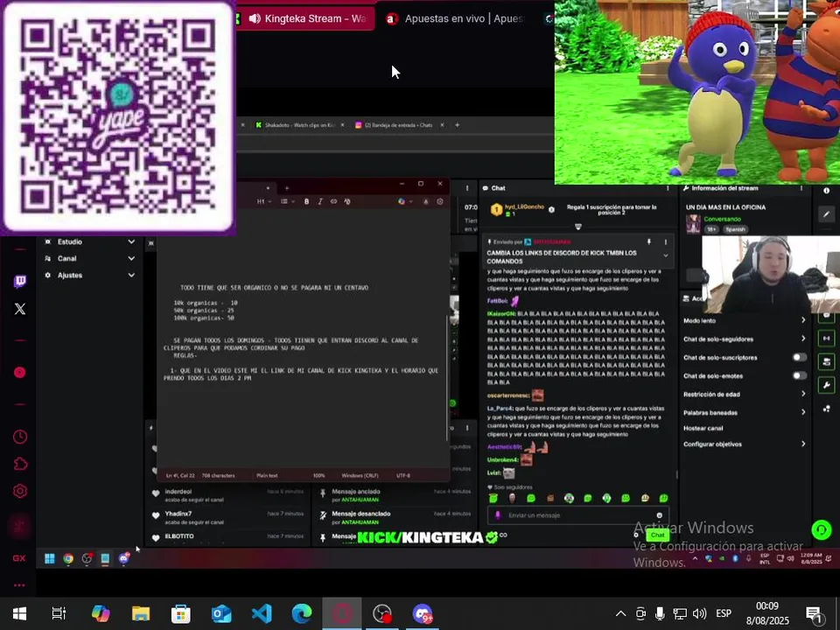
Task: Click the inderdeol follower entry
Action: click(x=228, y=495)
